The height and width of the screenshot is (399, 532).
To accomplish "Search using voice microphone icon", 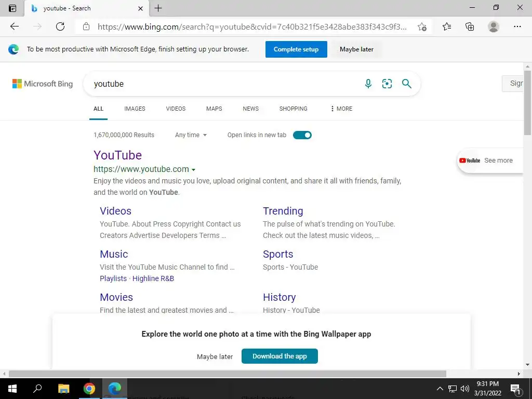I will [368, 84].
